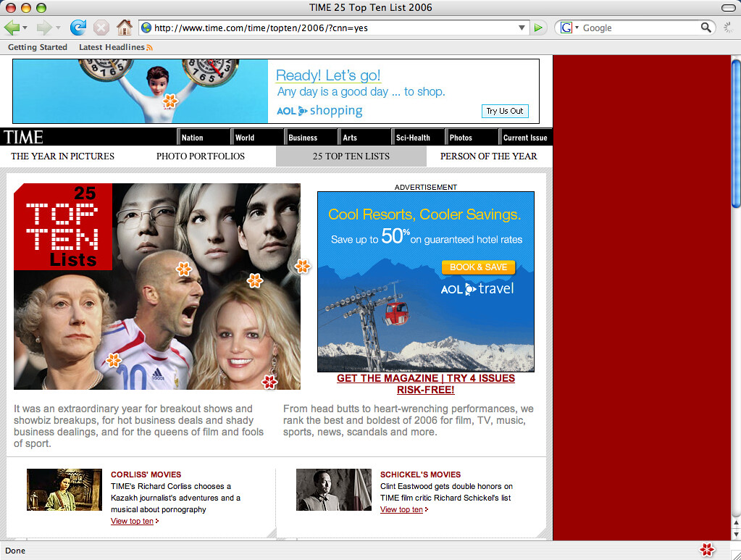Open the World section tab

point(256,137)
